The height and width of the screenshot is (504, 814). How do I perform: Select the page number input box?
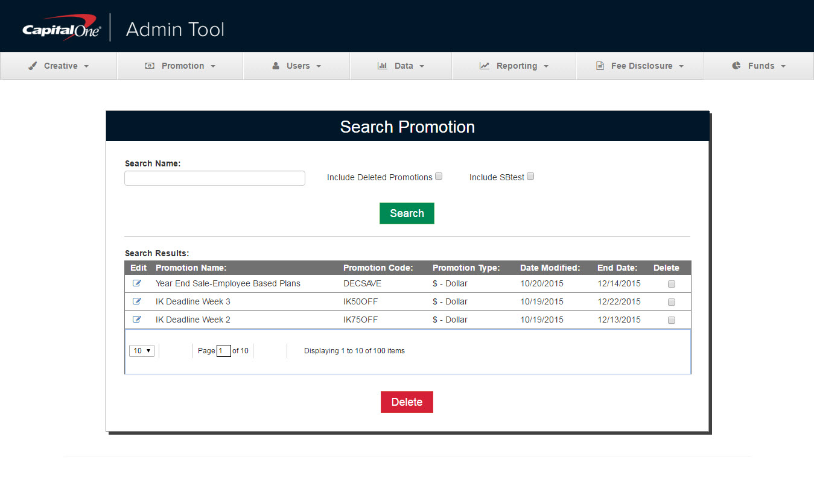tap(223, 351)
